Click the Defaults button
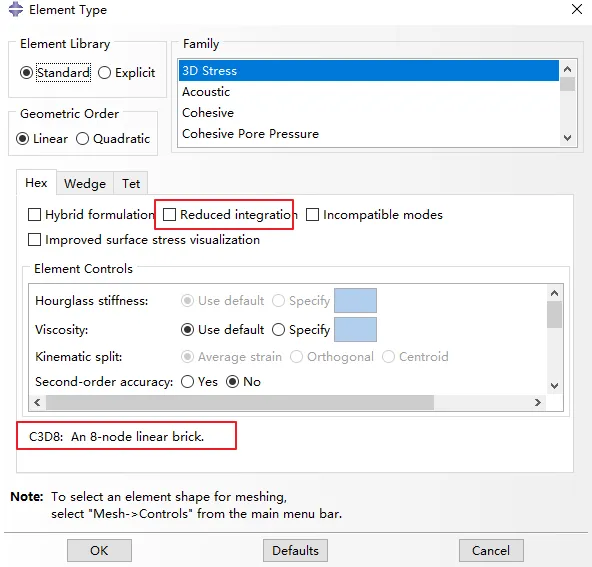 pyautogui.click(x=295, y=550)
